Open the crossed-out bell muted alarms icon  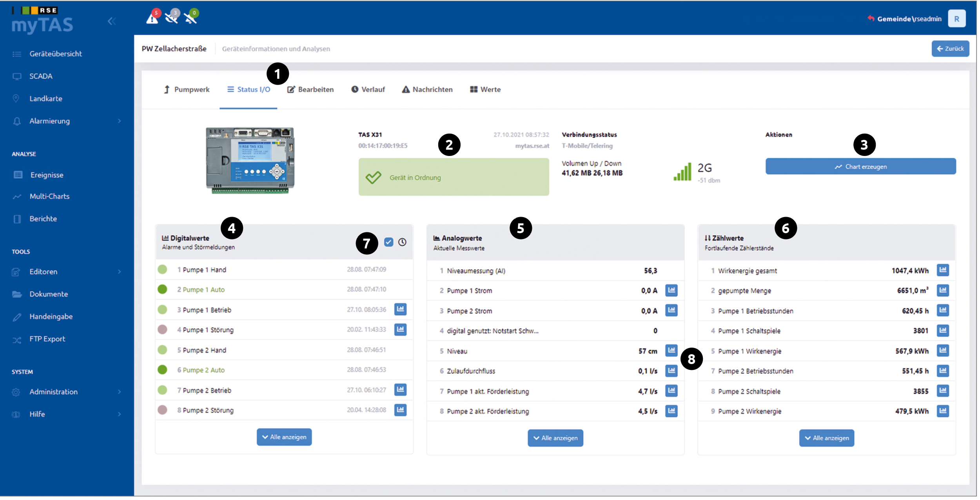(191, 18)
